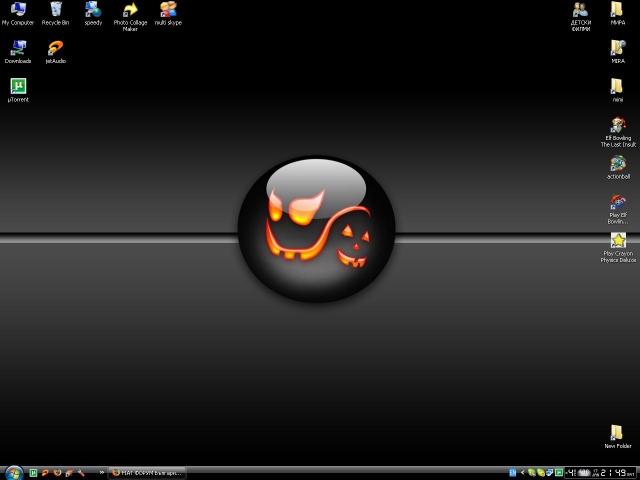
Task: Open the Downloads shortcut
Action: pos(17,48)
